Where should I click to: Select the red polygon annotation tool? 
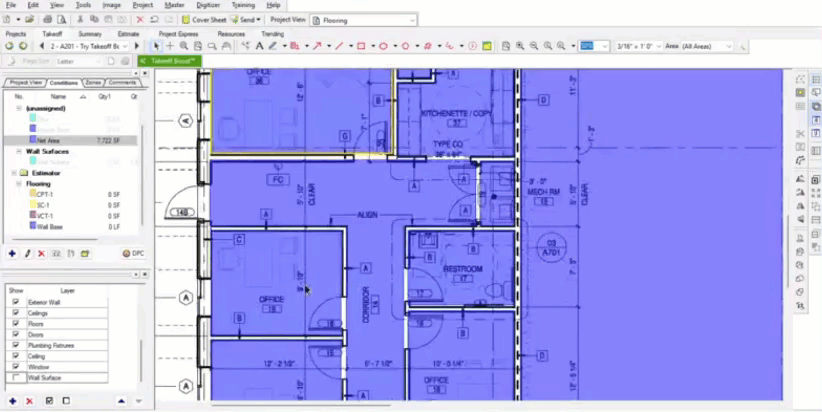405,46
